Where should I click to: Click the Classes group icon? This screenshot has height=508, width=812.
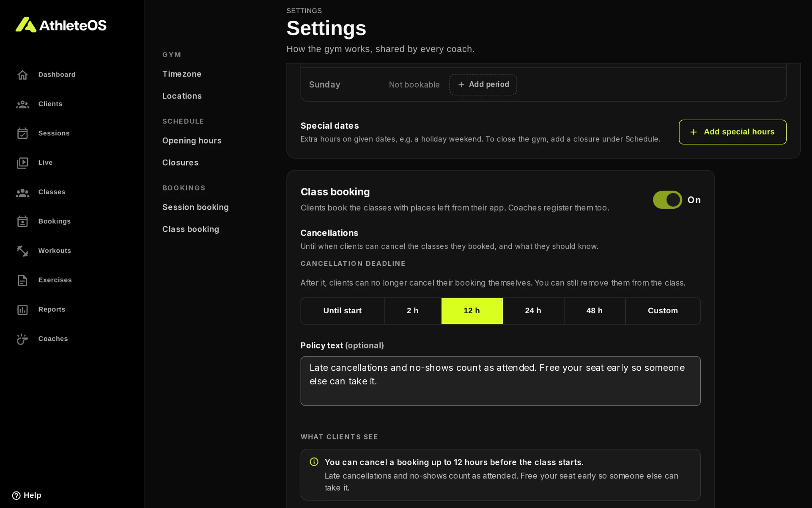pos(22,193)
